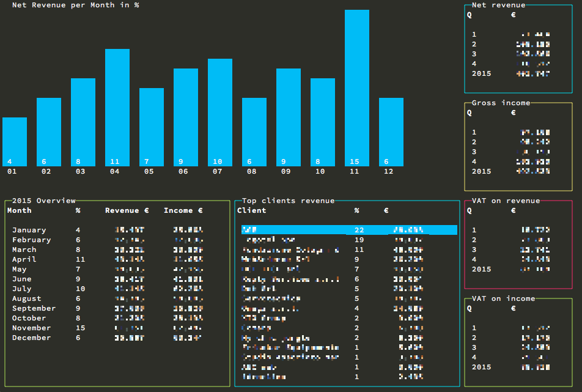Click quarter 2 row in VAT on income
Viewport: 582px width, 392px height.
(x=510, y=338)
